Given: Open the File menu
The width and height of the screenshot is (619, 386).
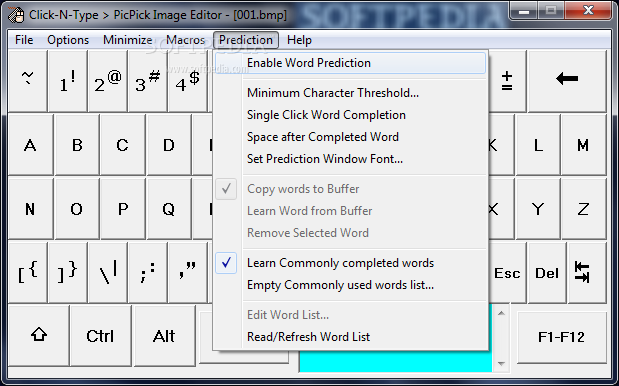Looking at the screenshot, I should [x=24, y=40].
